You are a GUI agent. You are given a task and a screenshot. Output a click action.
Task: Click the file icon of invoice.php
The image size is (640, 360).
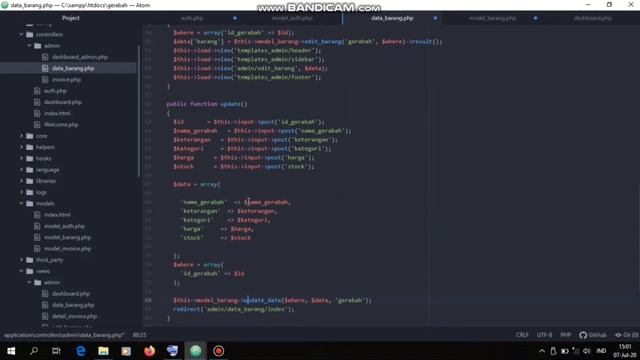point(45,80)
